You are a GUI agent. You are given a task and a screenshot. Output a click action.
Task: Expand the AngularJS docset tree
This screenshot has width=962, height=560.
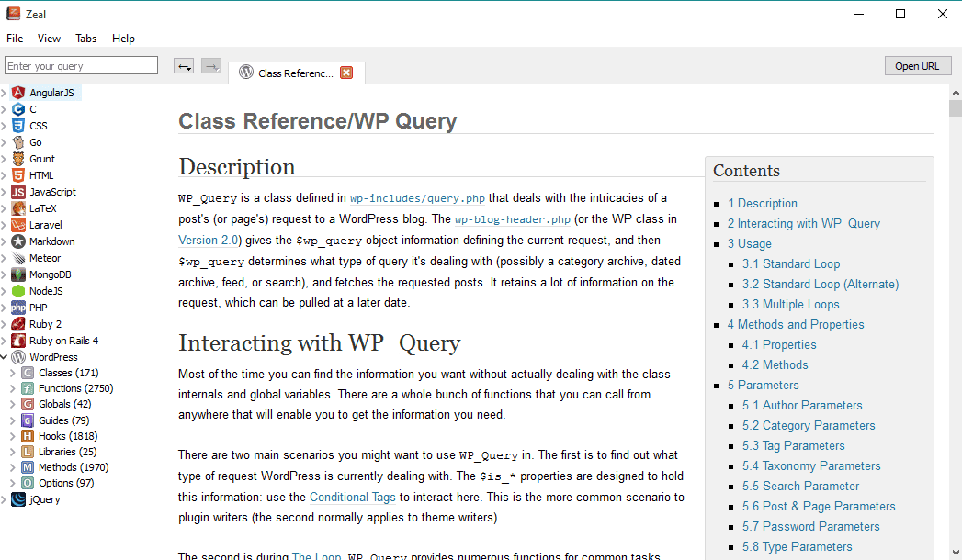point(4,93)
